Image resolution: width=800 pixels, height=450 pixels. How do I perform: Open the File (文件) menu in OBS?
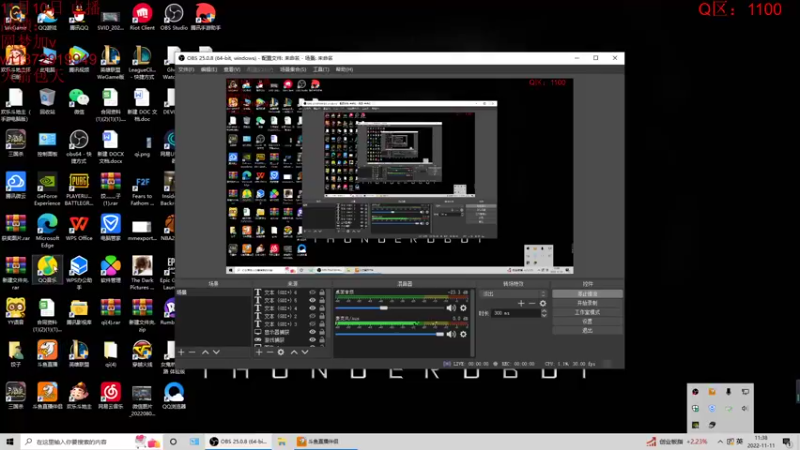pyautogui.click(x=186, y=70)
